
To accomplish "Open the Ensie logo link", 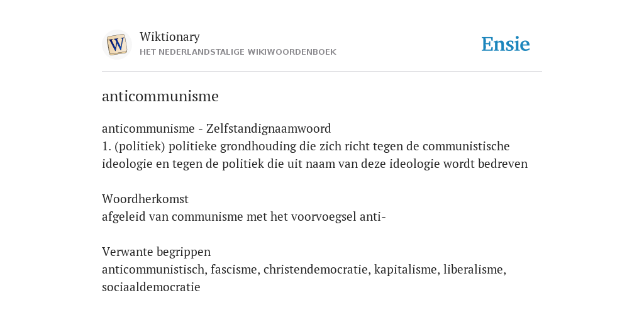I will (x=506, y=44).
